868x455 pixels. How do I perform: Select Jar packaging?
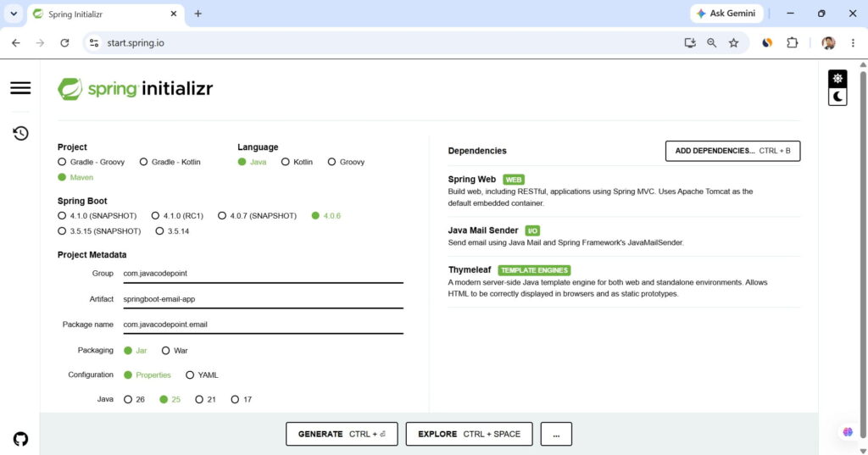[x=135, y=351]
